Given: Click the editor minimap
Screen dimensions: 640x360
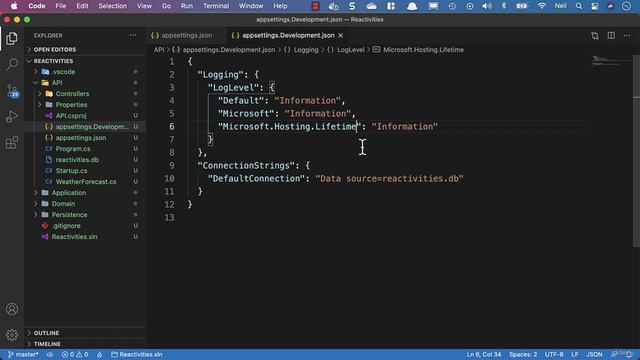Looking at the screenshot, I should point(611,61).
